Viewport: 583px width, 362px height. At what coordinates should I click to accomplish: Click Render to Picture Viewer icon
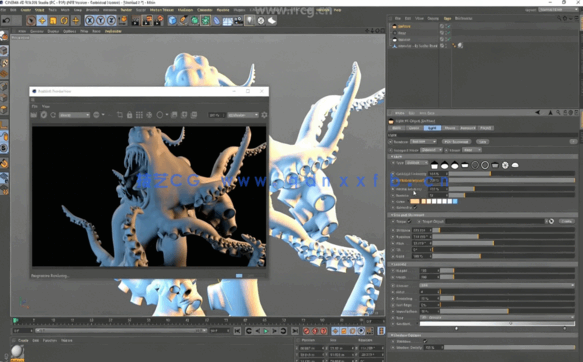point(147,20)
